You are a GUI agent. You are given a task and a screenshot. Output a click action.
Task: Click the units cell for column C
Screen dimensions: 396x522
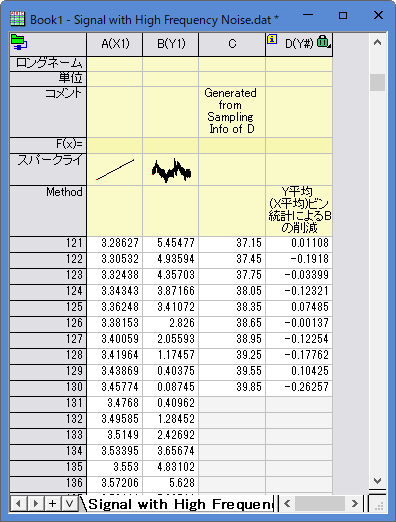[232, 79]
